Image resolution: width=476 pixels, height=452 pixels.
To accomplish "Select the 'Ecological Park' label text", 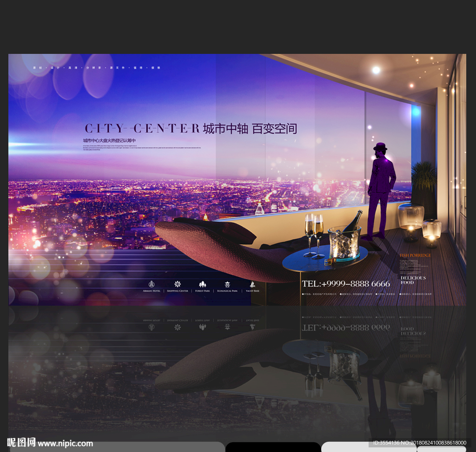I will tap(227, 291).
